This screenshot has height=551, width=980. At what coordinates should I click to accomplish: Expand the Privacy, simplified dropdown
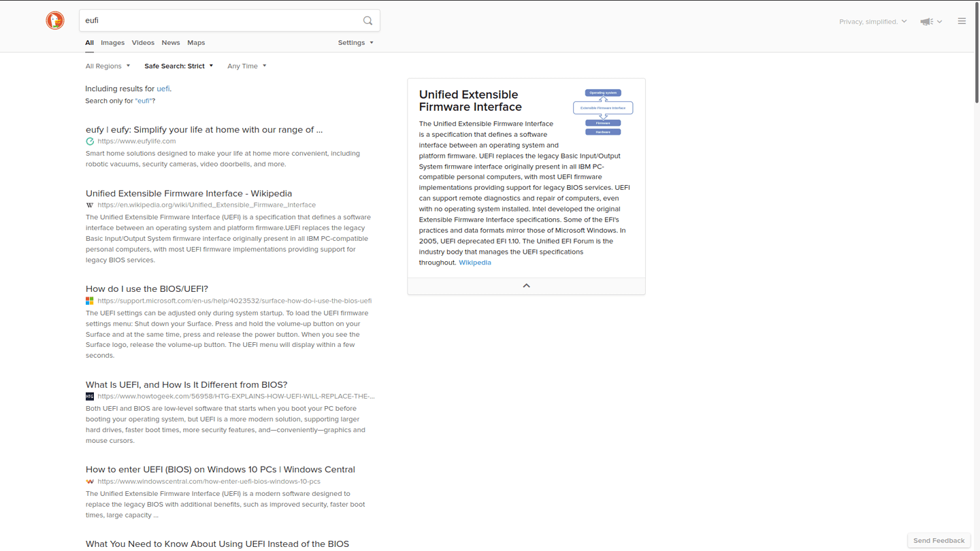pos(872,22)
